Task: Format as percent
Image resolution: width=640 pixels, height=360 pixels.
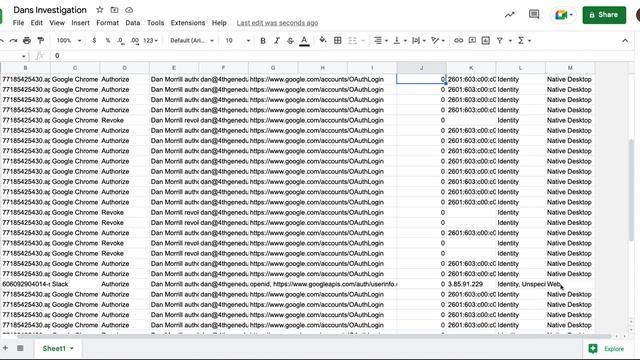Action: pos(108,40)
